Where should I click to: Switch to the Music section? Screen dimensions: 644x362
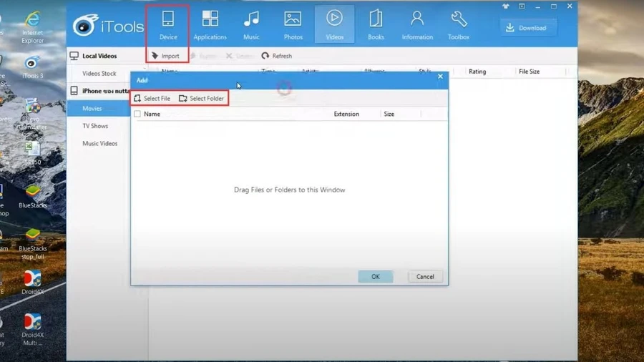(251, 26)
